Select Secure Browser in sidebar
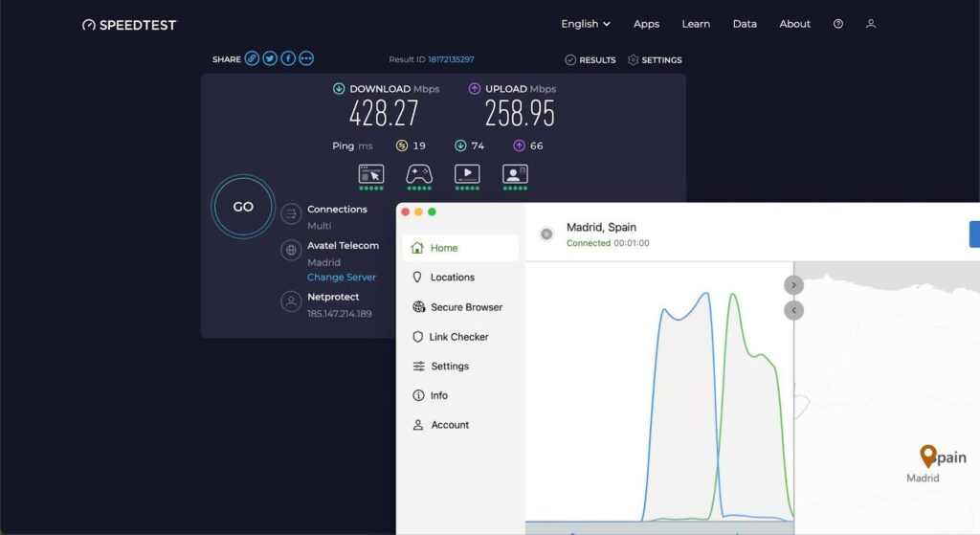This screenshot has width=980, height=535. click(466, 307)
